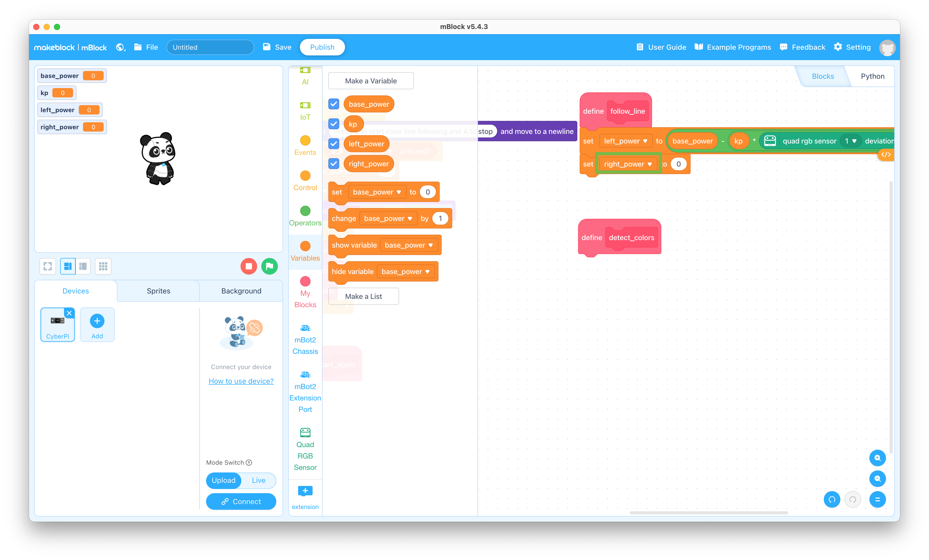
Task: Click How to use device link
Action: point(241,380)
